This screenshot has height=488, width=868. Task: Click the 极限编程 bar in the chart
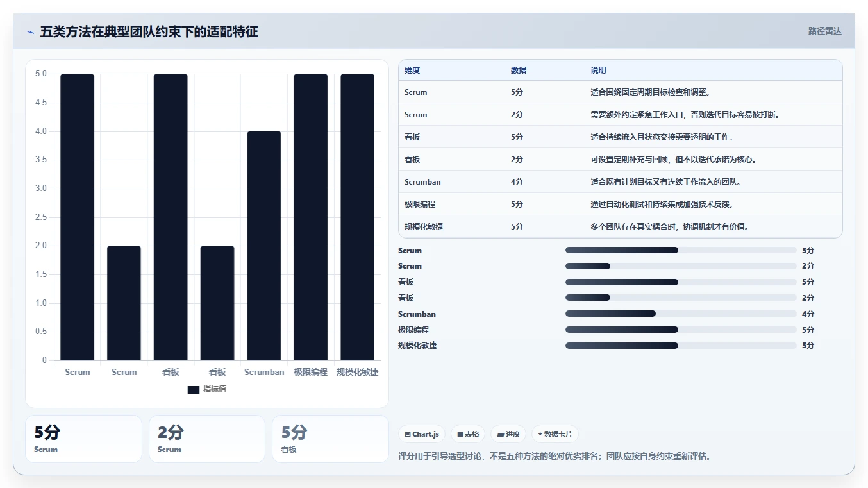311,217
